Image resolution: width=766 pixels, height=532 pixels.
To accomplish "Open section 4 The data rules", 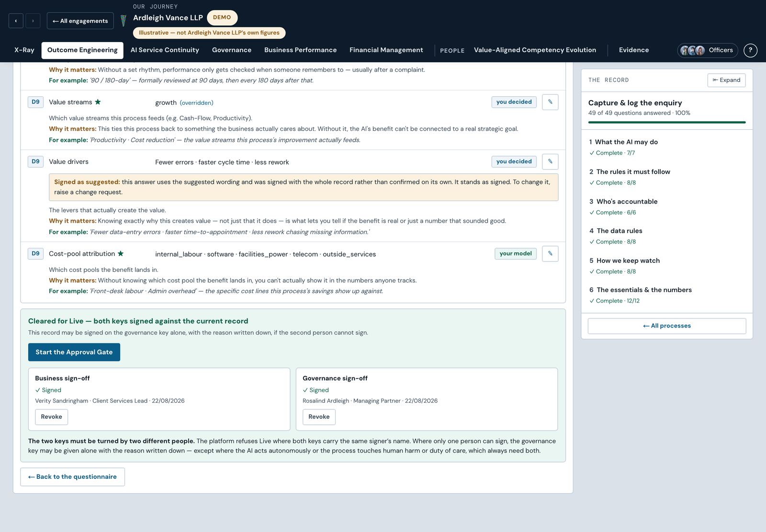I will tap(666, 236).
